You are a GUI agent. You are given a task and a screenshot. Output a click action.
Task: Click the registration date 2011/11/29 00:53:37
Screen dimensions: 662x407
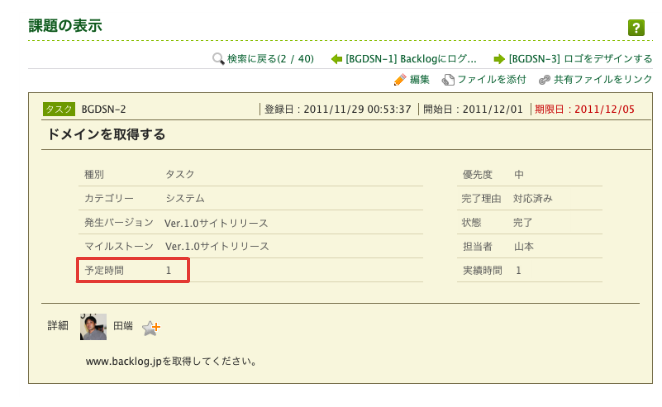357,109
